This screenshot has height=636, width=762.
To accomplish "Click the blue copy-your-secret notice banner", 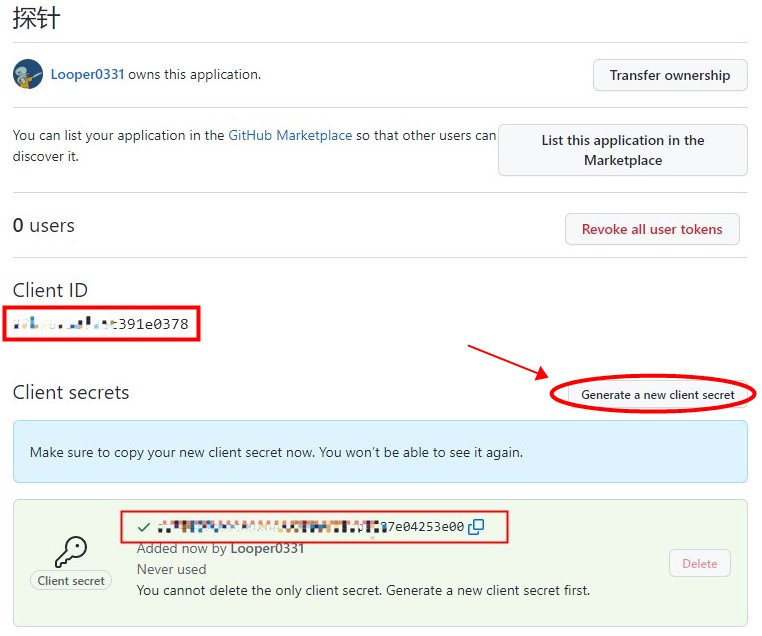I will tap(380, 452).
